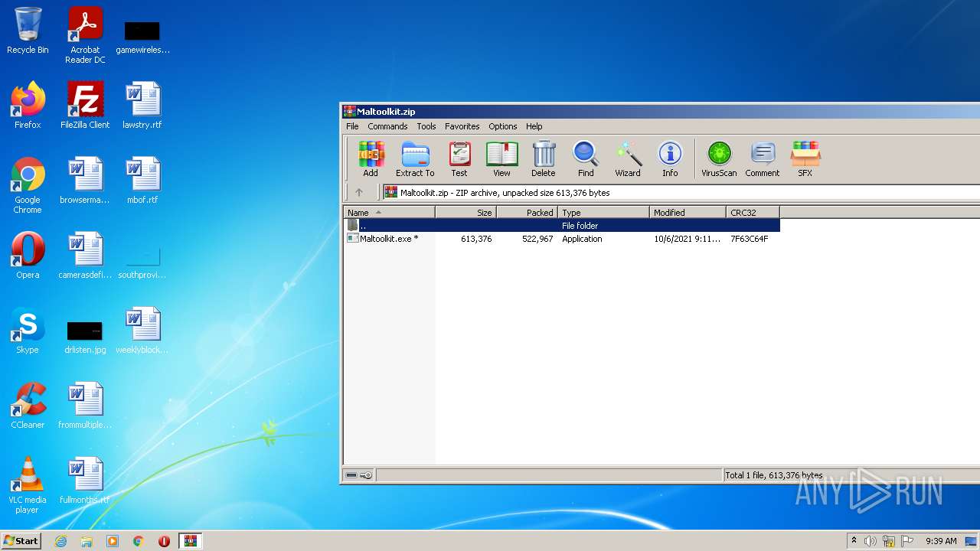
Task: Sort by Packed column header
Action: click(x=527, y=213)
